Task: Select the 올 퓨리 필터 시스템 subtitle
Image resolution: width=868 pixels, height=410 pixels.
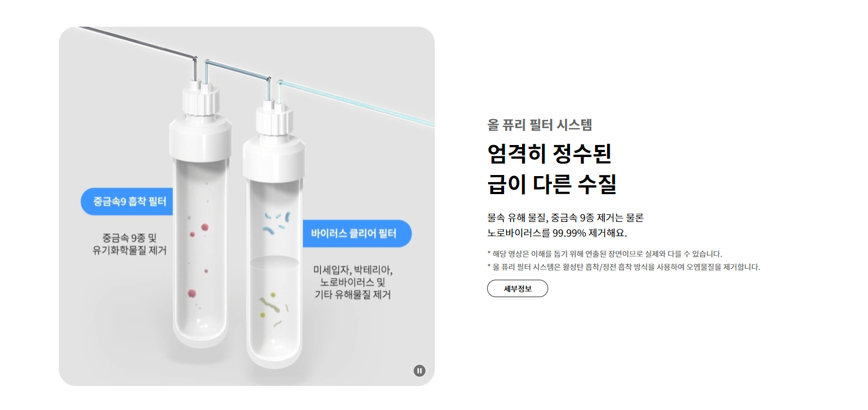Action: pyautogui.click(x=539, y=125)
